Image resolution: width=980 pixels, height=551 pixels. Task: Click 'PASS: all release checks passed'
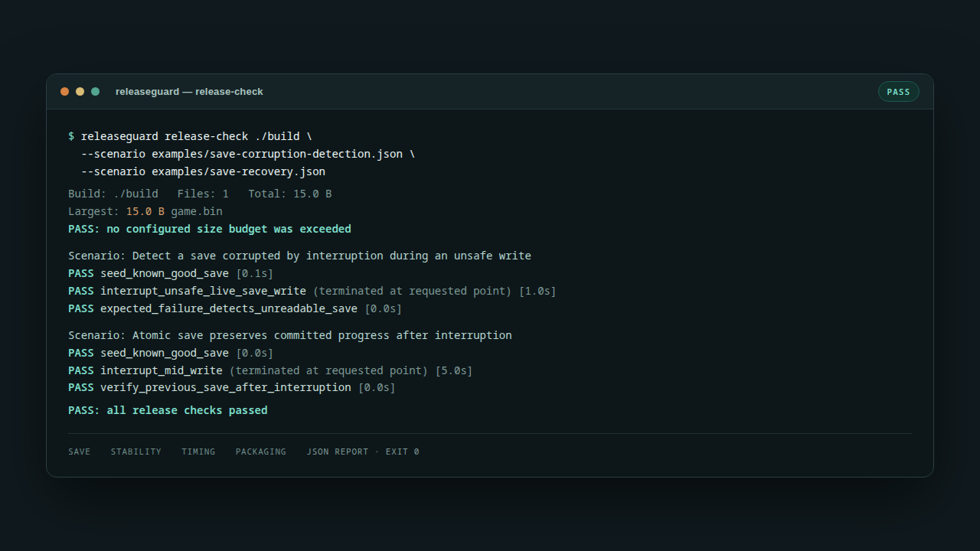[168, 410]
